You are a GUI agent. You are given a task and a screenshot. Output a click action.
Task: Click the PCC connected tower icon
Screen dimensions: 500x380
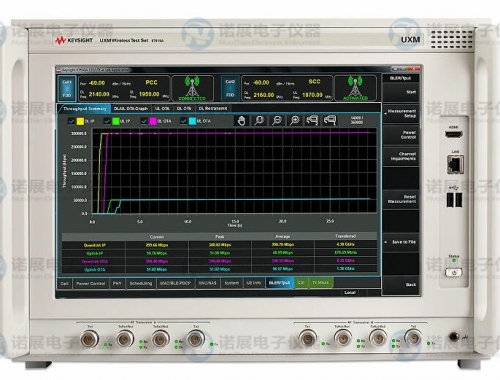click(x=192, y=88)
